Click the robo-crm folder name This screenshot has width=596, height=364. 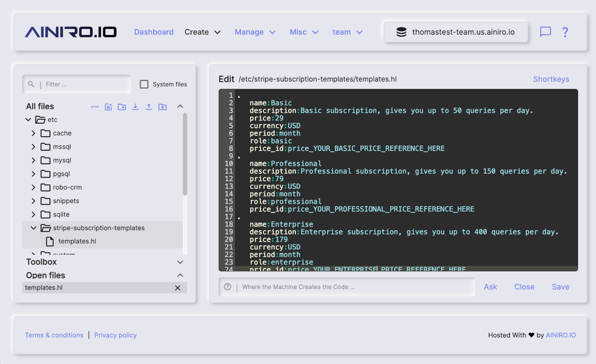coord(68,187)
